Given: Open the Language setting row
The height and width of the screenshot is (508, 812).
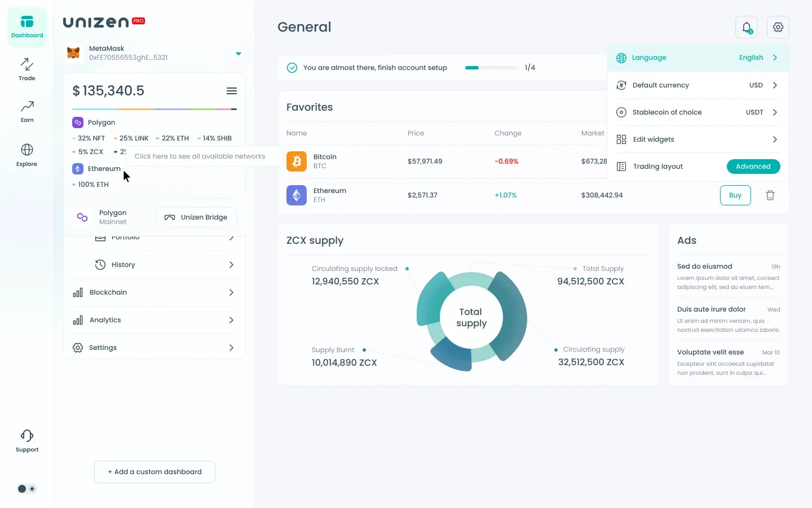Looking at the screenshot, I should (x=698, y=58).
